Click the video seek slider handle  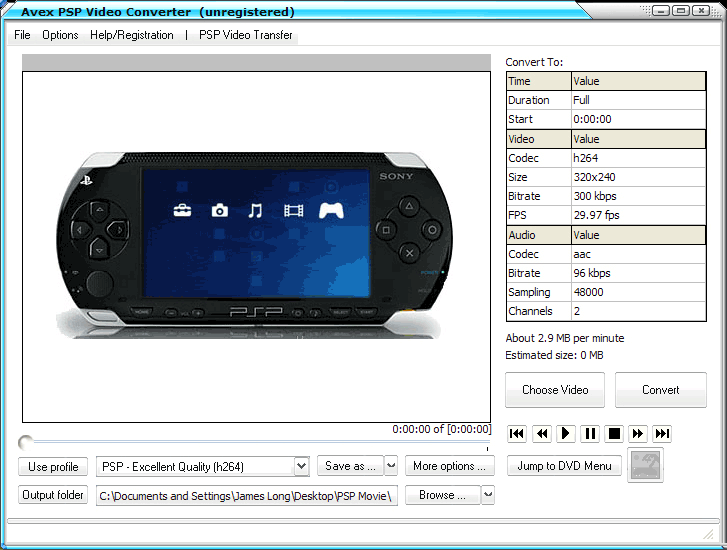click(25, 442)
